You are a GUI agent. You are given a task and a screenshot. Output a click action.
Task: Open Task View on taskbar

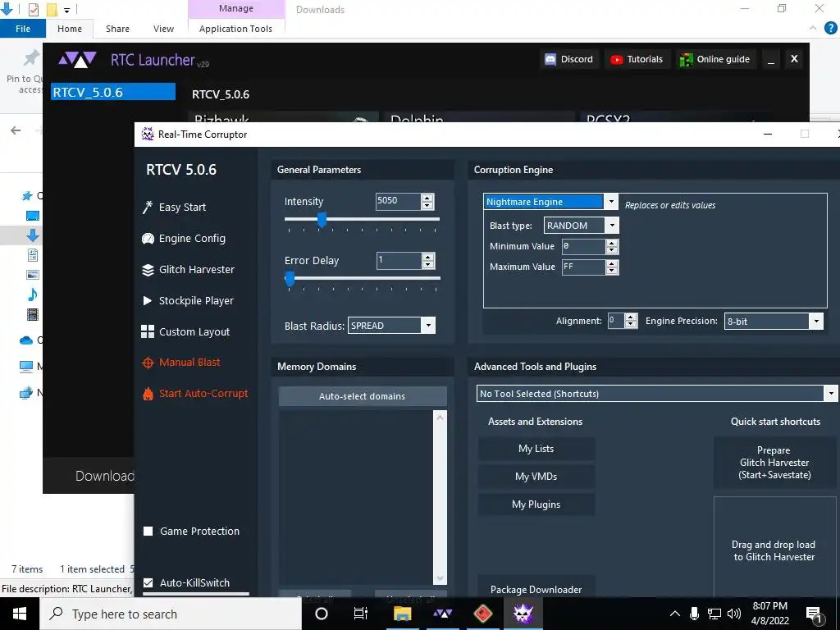tap(361, 614)
